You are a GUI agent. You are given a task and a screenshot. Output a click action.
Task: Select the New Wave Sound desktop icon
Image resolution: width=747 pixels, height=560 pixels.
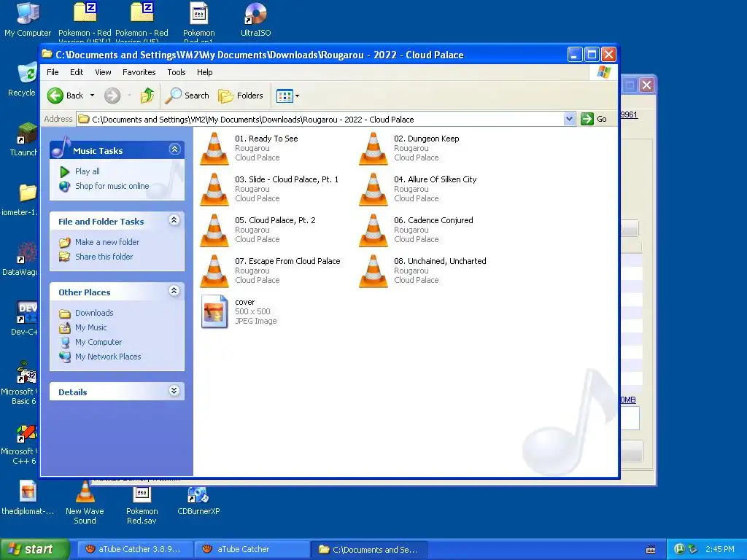click(x=85, y=502)
